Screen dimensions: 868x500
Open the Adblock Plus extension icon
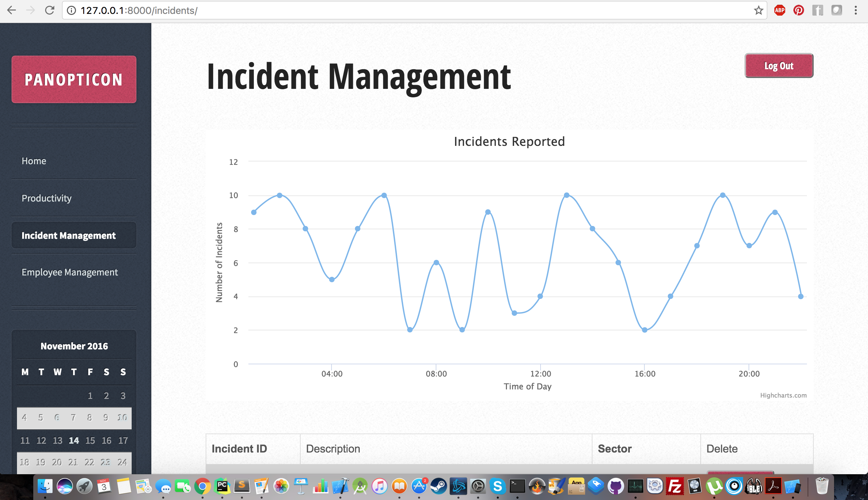coord(779,10)
